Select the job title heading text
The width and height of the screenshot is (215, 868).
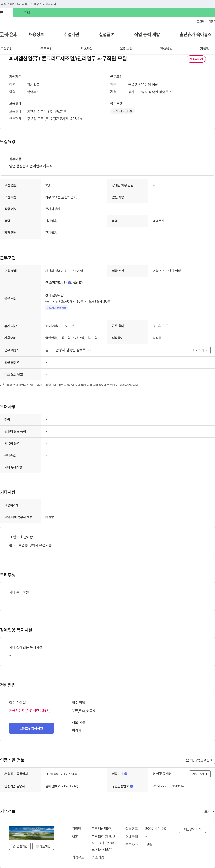(x=68, y=59)
